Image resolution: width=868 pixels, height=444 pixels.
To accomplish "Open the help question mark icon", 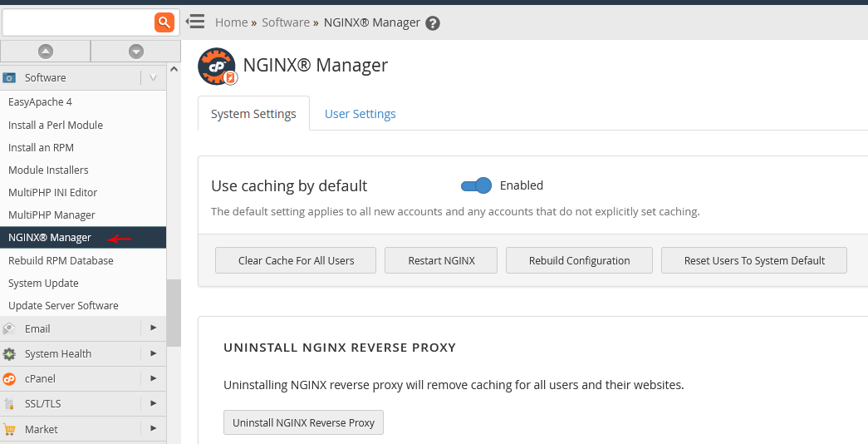I will coord(433,23).
